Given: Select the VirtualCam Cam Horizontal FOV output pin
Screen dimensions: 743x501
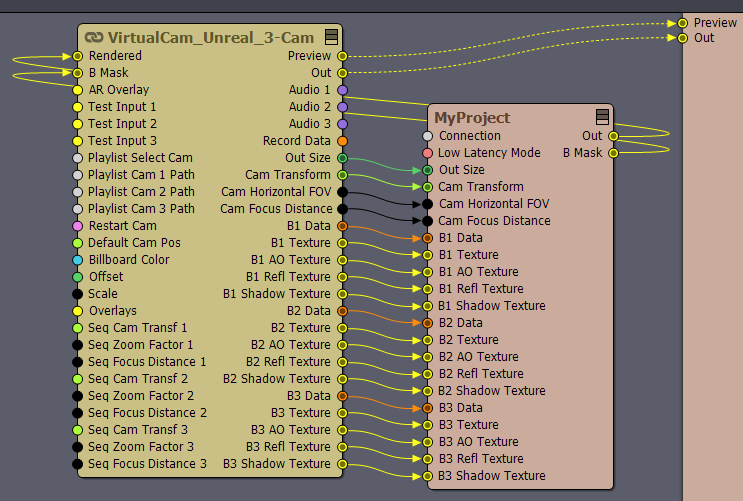Looking at the screenshot, I should (342, 192).
